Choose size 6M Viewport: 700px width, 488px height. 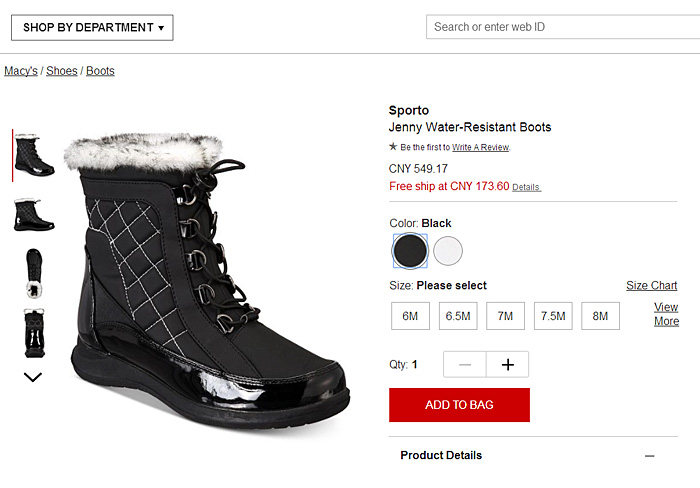[410, 316]
